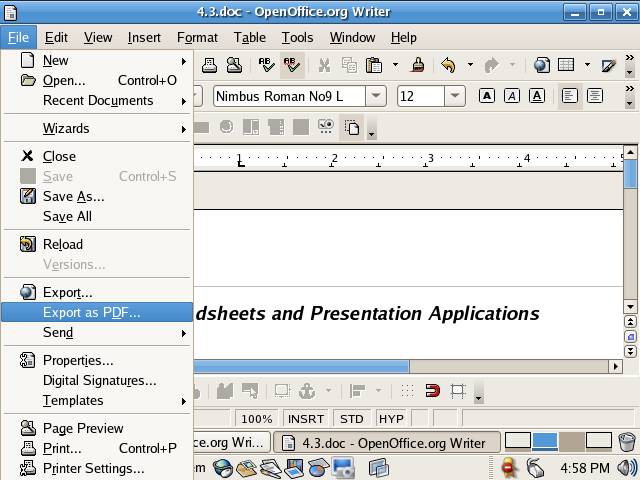This screenshot has height=480, width=640.
Task: Select the Format Paintbrush tool
Action: pyautogui.click(x=418, y=66)
